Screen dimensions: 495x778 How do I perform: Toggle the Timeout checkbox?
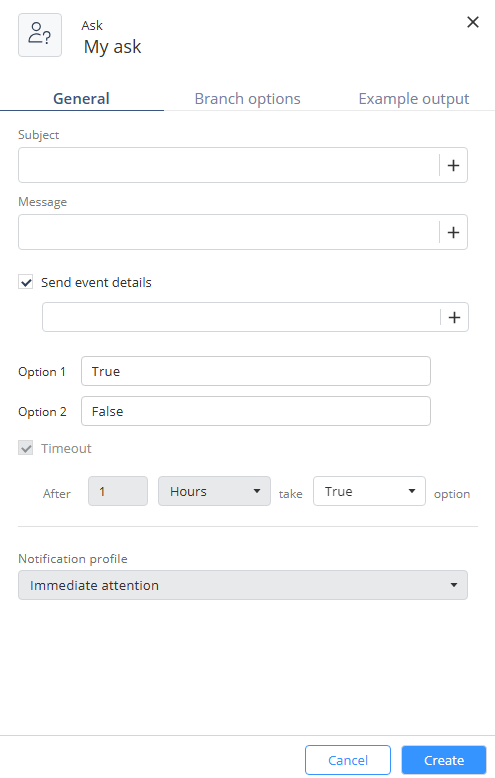[26, 448]
